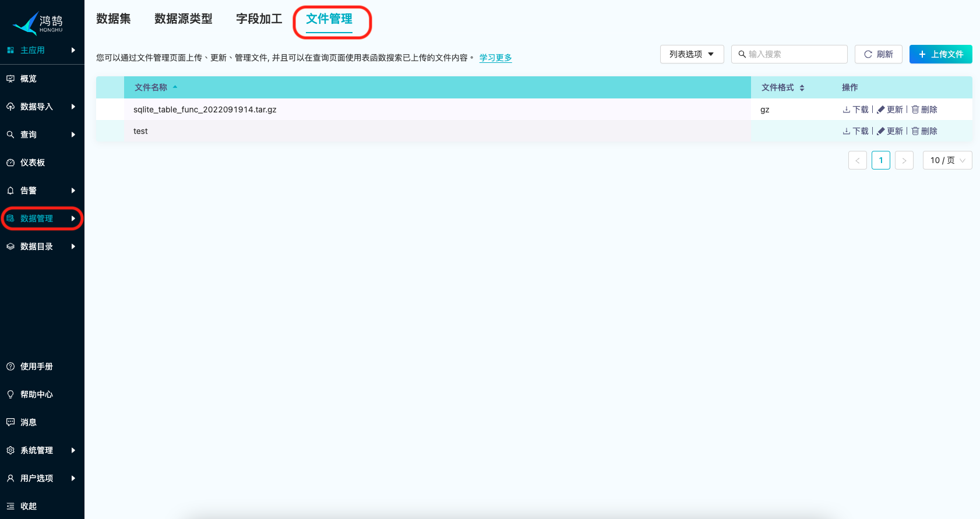Delete the test file
980x519 pixels.
pos(924,131)
